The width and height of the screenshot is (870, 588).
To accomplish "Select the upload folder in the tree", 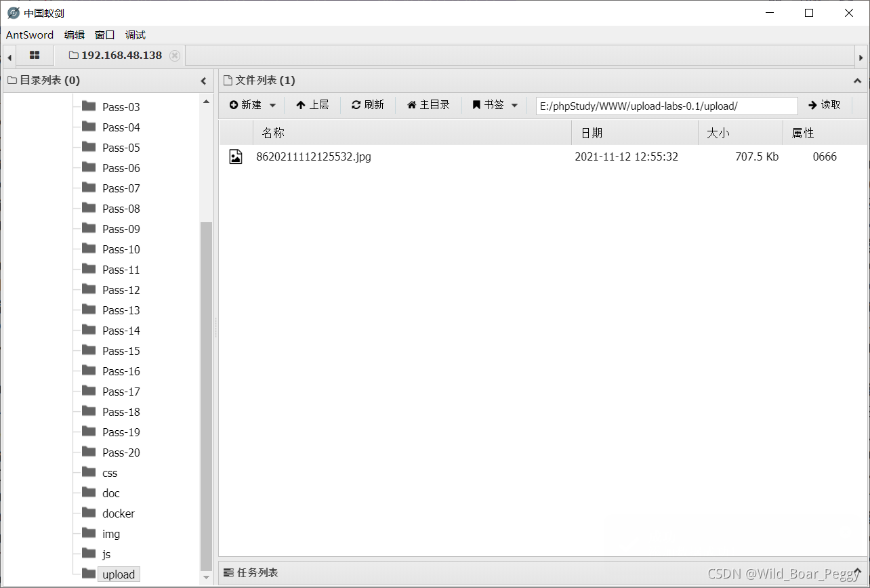I will pyautogui.click(x=119, y=574).
